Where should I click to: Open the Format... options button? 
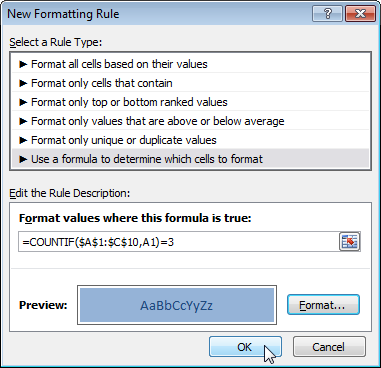[323, 305]
